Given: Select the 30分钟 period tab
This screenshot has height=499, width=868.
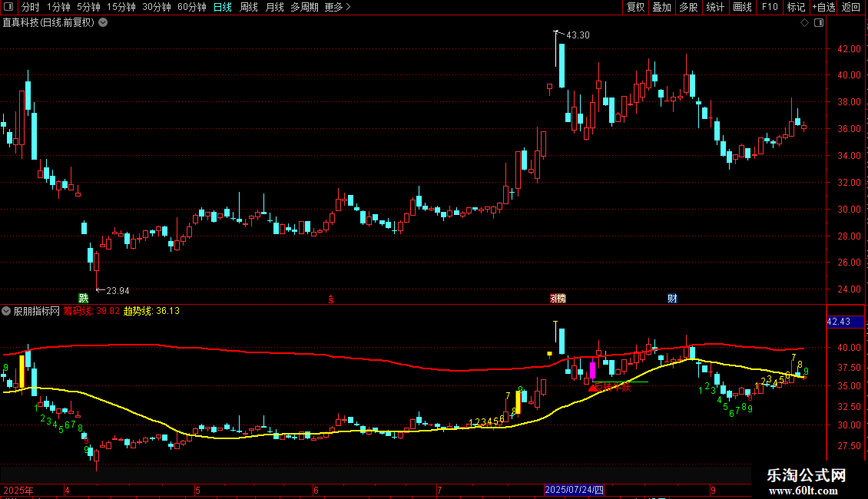Looking at the screenshot, I should [x=157, y=7].
